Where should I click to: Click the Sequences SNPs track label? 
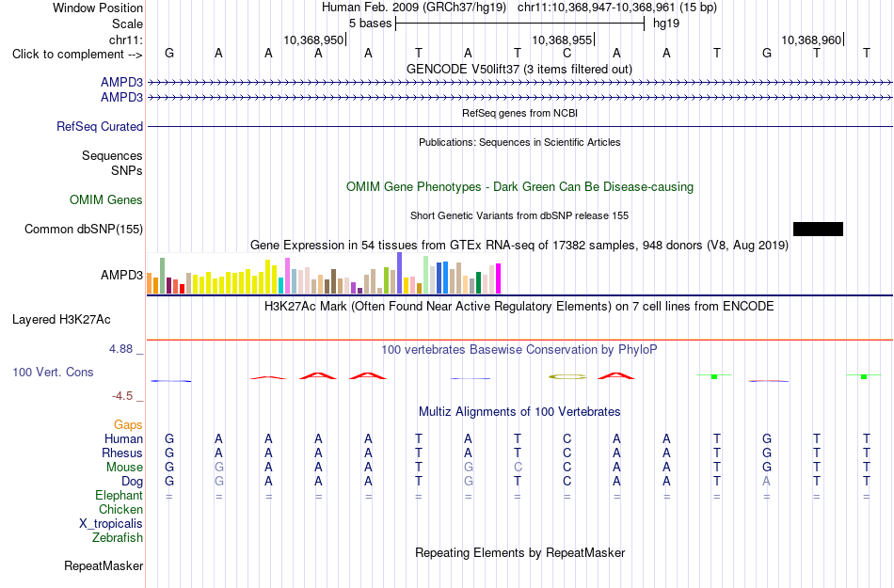(x=112, y=163)
